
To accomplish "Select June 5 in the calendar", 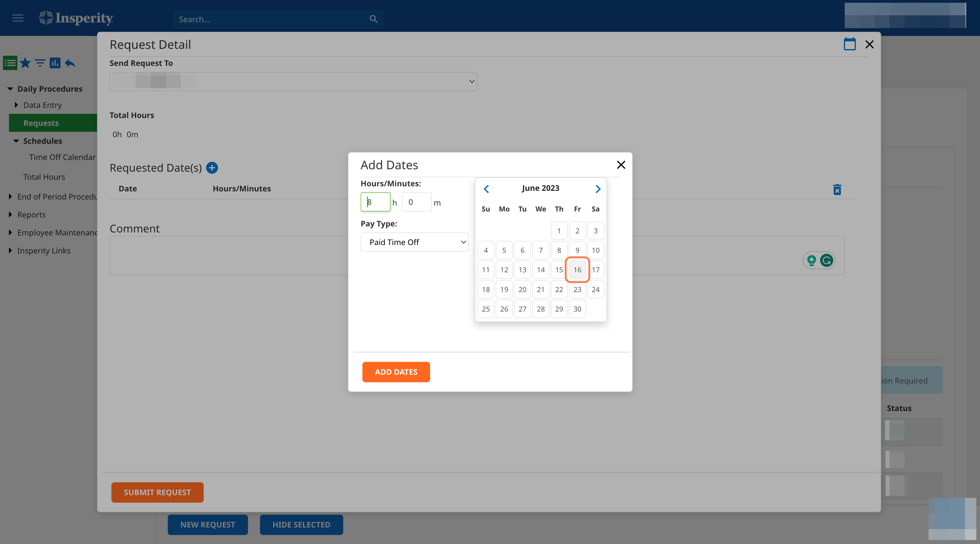I will [x=504, y=250].
